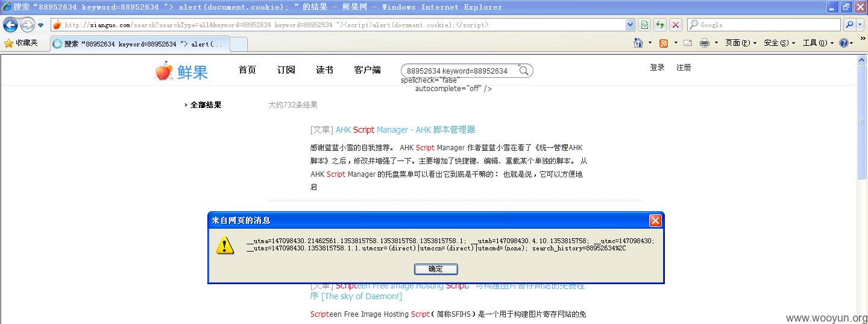
Task: Click the page vertical scrollbar thumb
Action: [862, 121]
